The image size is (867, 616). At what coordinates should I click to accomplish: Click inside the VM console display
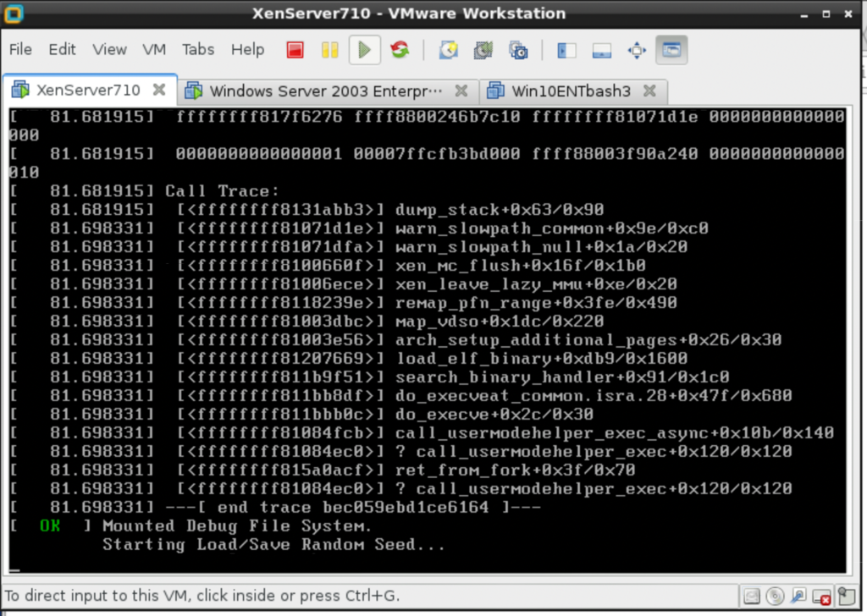[427, 340]
